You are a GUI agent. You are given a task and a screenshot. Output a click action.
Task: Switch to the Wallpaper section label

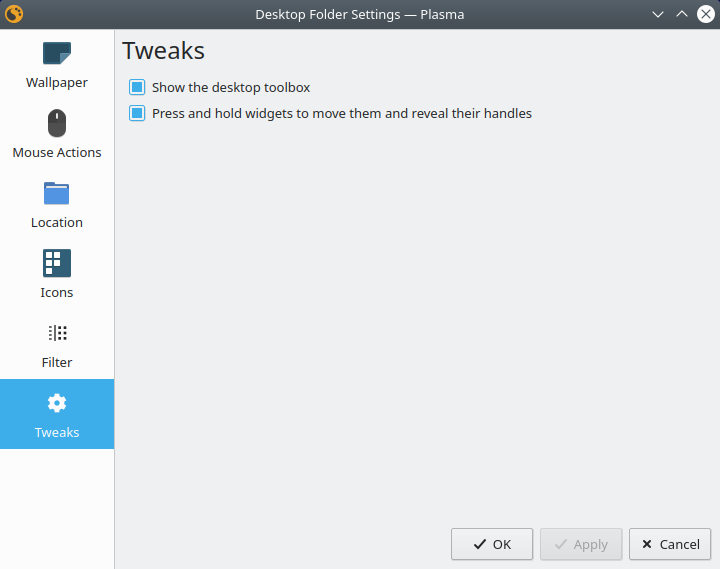pyautogui.click(x=57, y=83)
